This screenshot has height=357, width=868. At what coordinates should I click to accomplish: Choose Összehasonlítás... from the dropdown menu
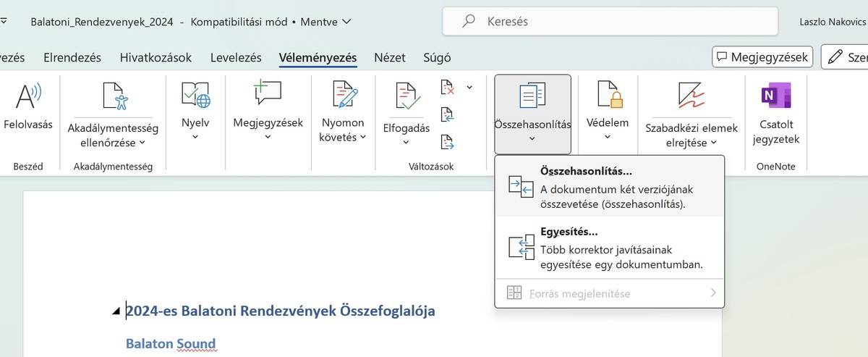pyautogui.click(x=609, y=187)
